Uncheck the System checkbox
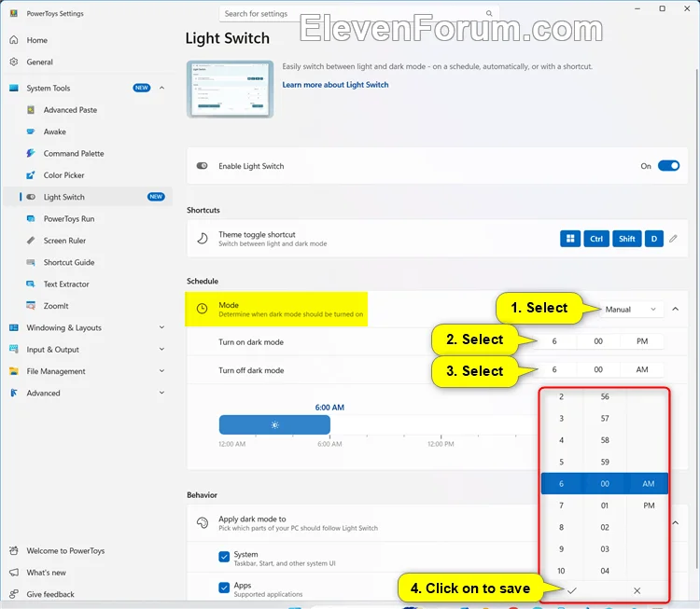The image size is (700, 609). (x=224, y=557)
